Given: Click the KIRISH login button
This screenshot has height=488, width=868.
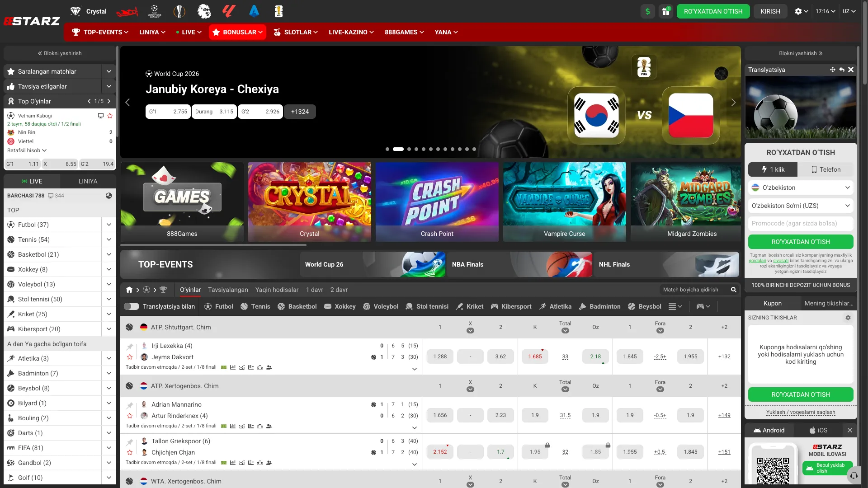Looking at the screenshot, I should point(770,11).
